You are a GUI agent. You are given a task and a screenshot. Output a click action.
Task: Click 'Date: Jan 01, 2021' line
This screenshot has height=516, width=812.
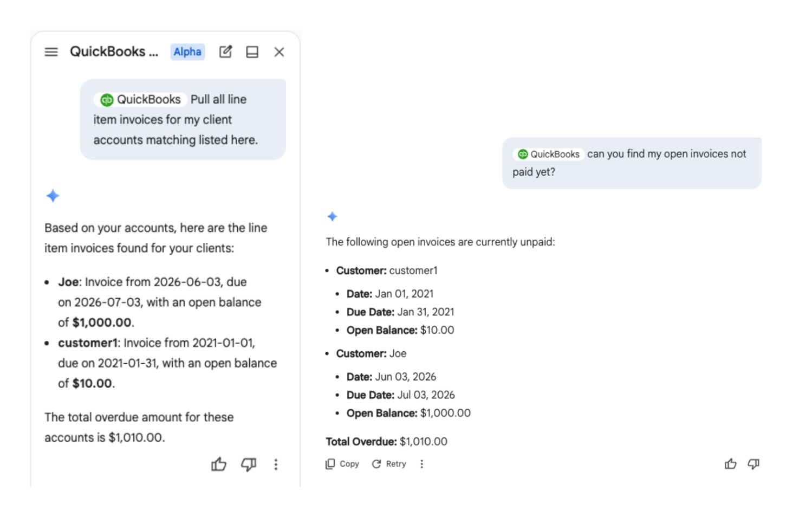coord(390,294)
